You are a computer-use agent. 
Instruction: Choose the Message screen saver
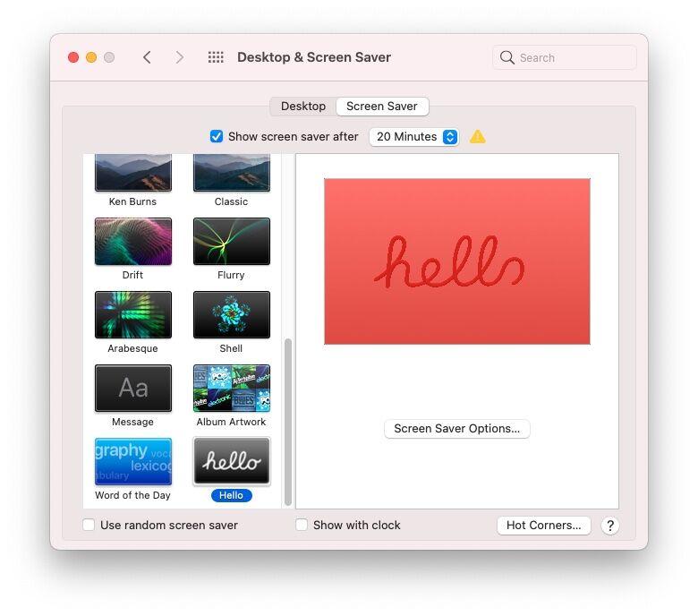click(132, 389)
